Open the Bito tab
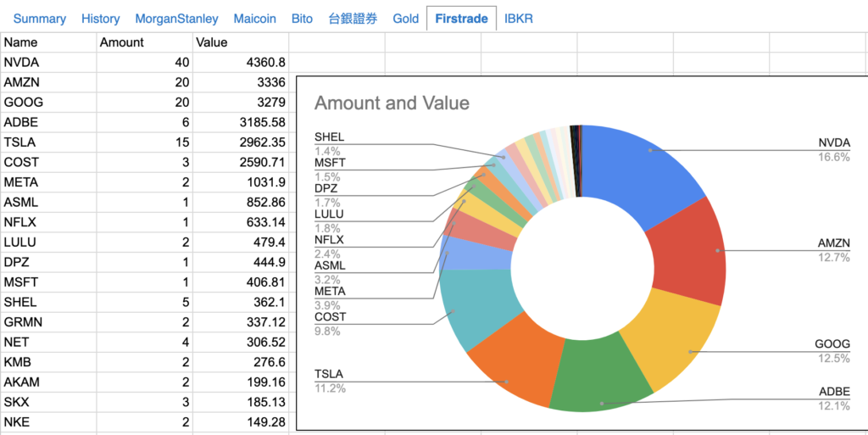 point(302,18)
